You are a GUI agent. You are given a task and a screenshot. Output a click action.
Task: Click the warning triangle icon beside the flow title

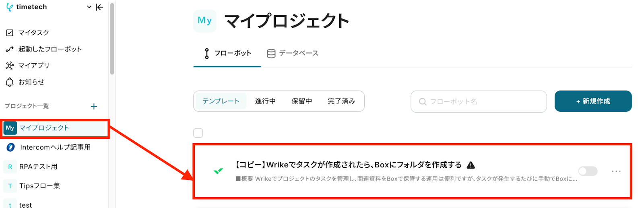click(471, 165)
